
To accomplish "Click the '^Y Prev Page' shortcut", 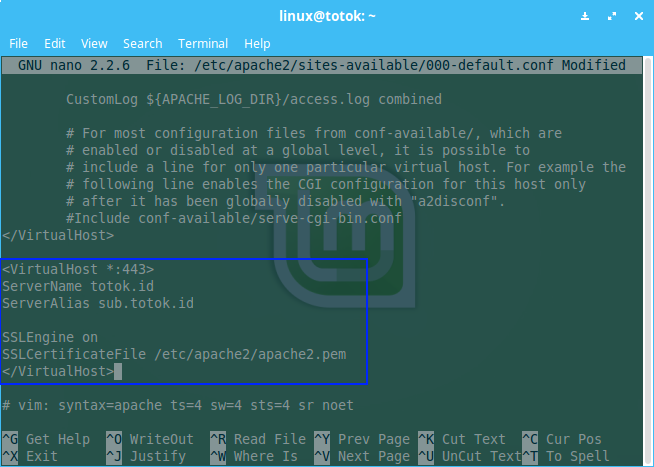I will click(362, 439).
